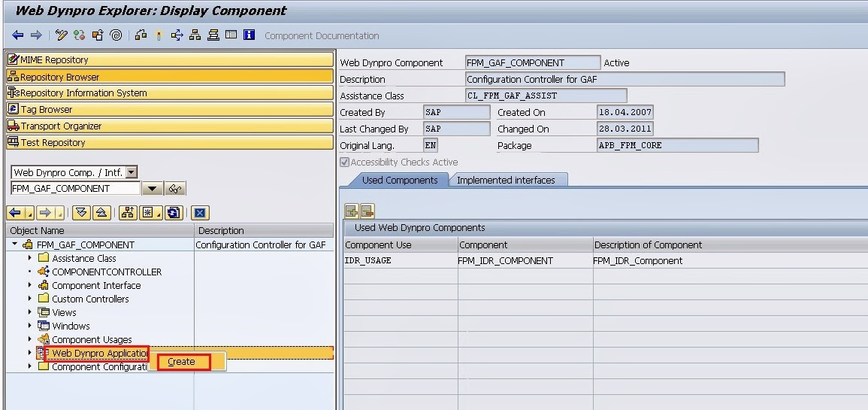Close the object browser with X icon
This screenshot has width=868, height=410.
click(x=200, y=213)
